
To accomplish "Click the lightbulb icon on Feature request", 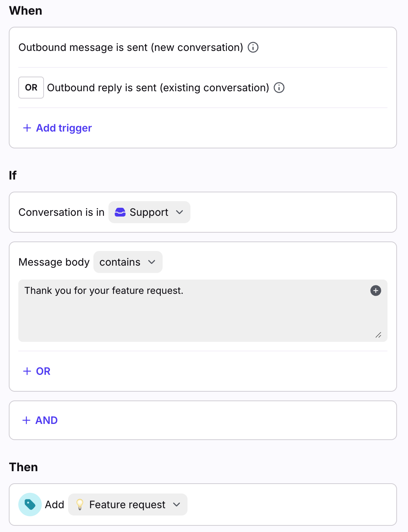I will pyautogui.click(x=80, y=505).
